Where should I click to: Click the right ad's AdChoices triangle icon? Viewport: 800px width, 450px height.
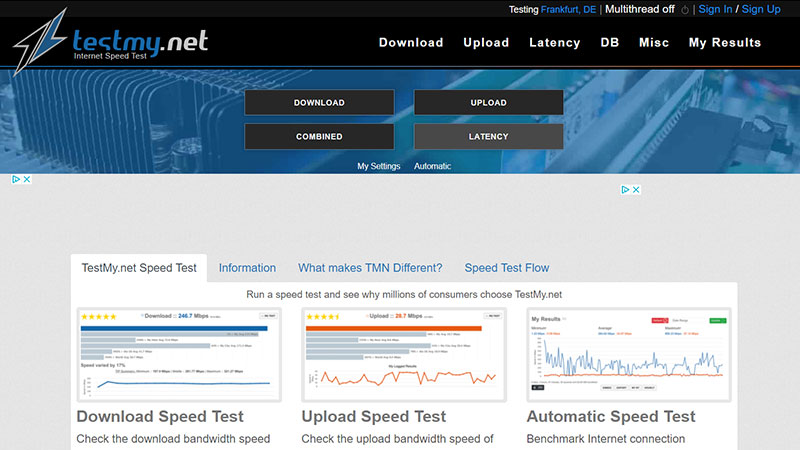coord(625,190)
